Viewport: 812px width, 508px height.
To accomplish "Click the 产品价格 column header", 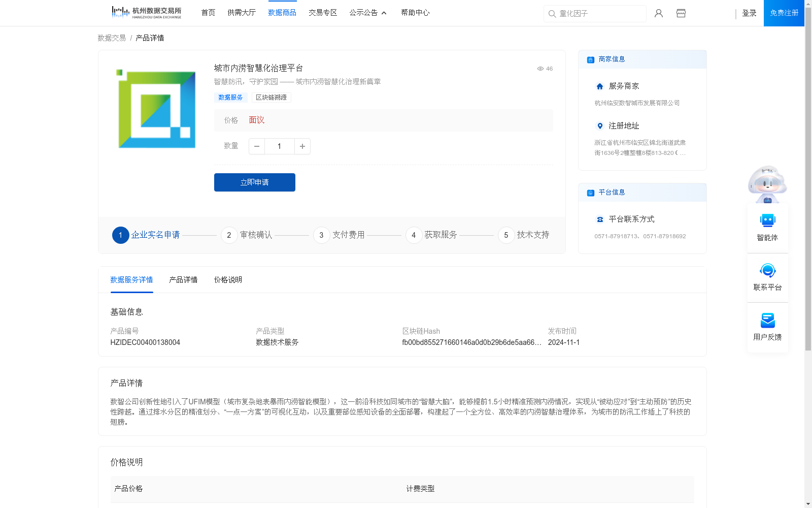I will (128, 489).
